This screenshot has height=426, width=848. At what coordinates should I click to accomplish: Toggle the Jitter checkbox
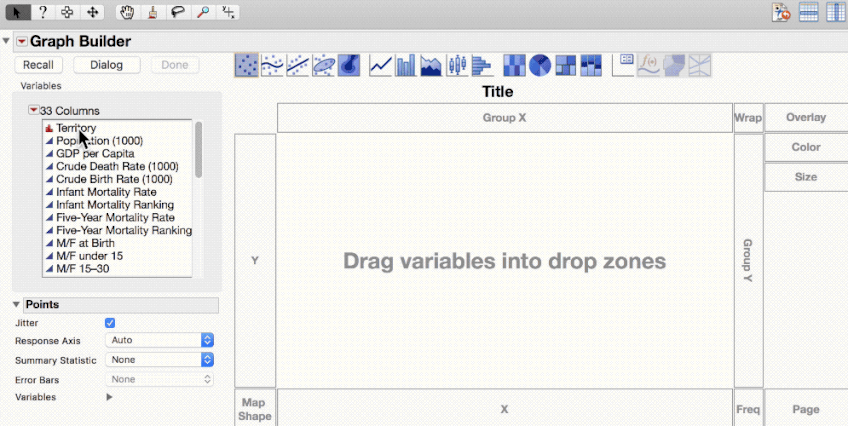pyautogui.click(x=110, y=323)
